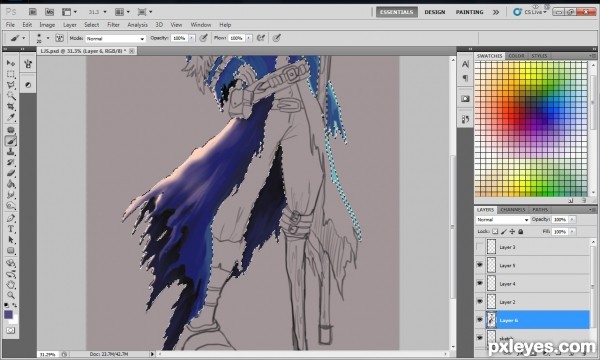Select the Crop tool
Viewport: 600px width, 360px height.
point(11,106)
